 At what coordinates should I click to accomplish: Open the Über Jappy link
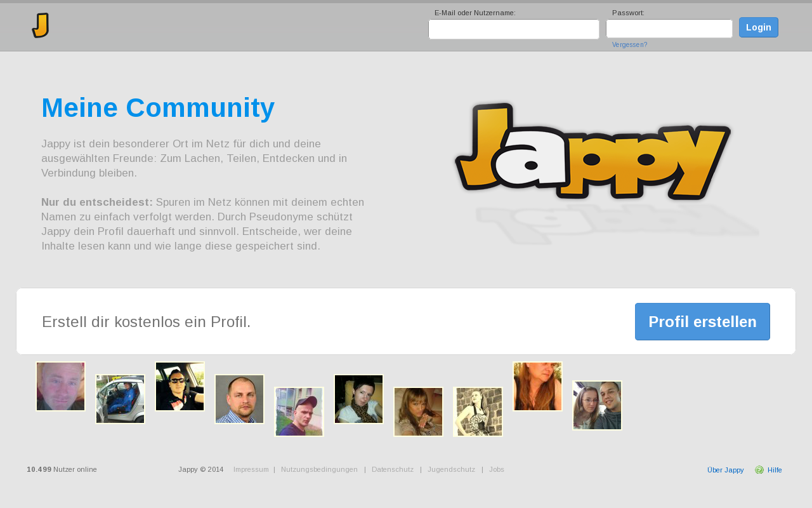725,470
